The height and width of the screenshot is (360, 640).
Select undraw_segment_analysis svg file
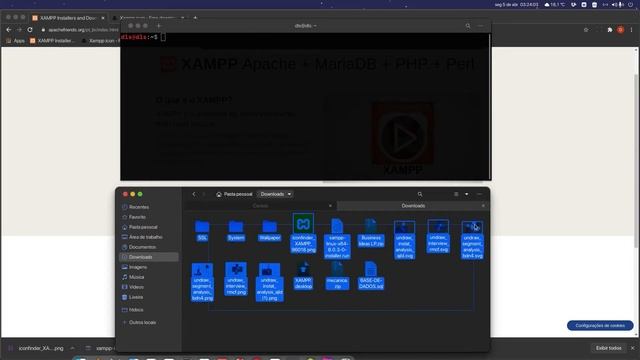click(x=472, y=240)
